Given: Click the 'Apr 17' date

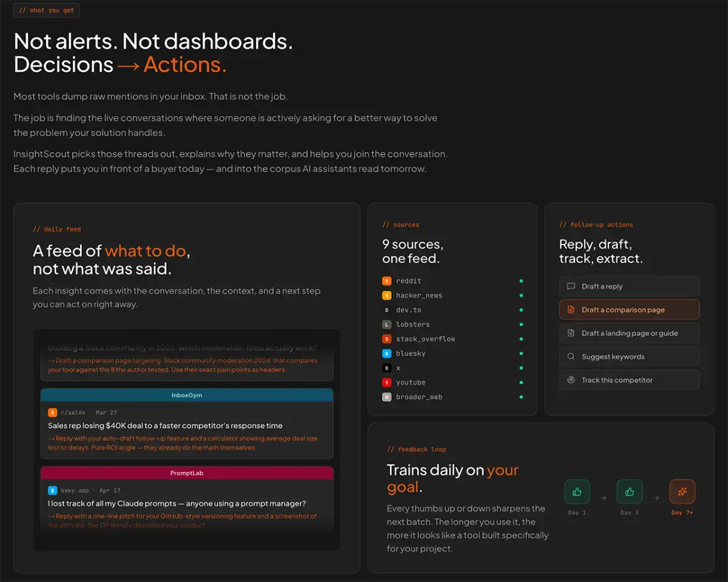Looking at the screenshot, I should (x=110, y=490).
